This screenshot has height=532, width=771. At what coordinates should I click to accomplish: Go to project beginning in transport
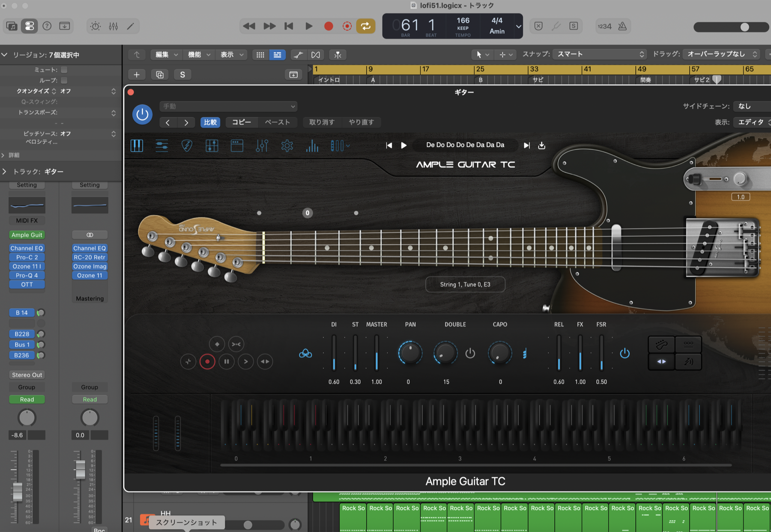pyautogui.click(x=289, y=26)
